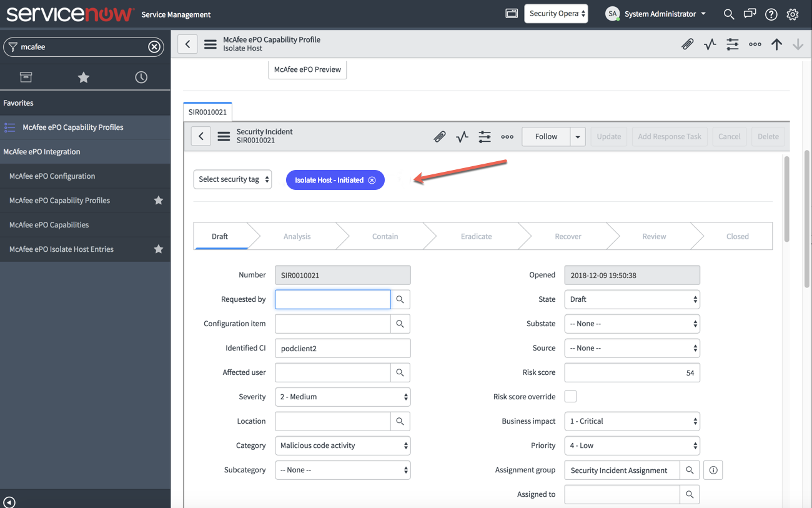Select the Recover stage
This screenshot has width=812, height=508.
[x=568, y=236]
